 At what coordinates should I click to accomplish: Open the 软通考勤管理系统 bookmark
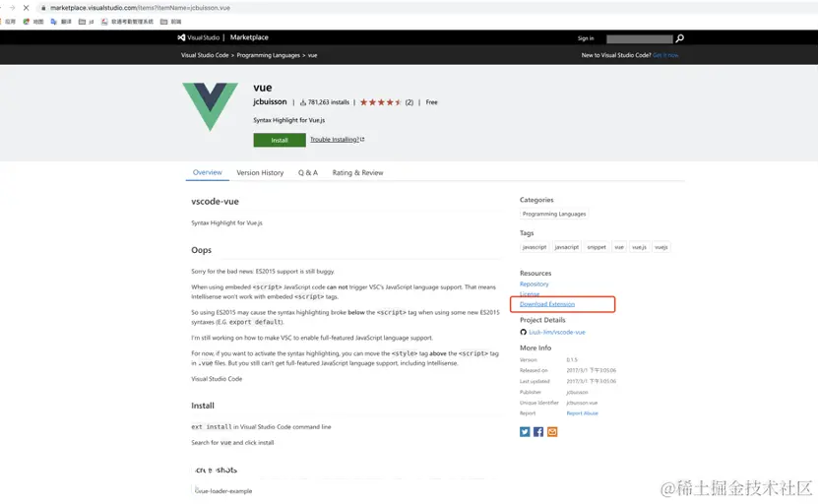pos(127,22)
